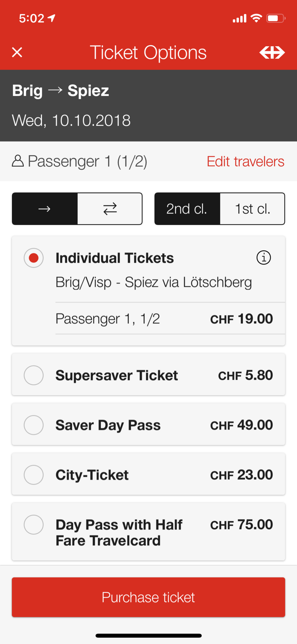Close the Ticket Options screen with X
297x644 pixels.
17,52
